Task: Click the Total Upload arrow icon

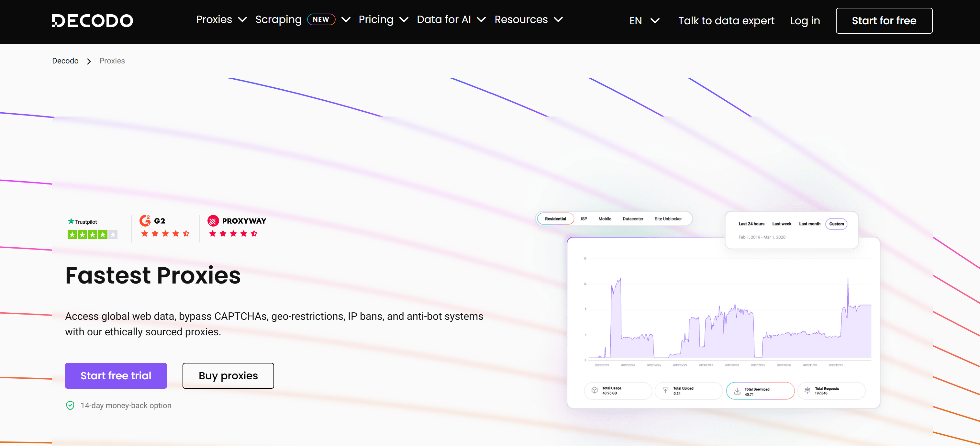Action: pos(665,390)
